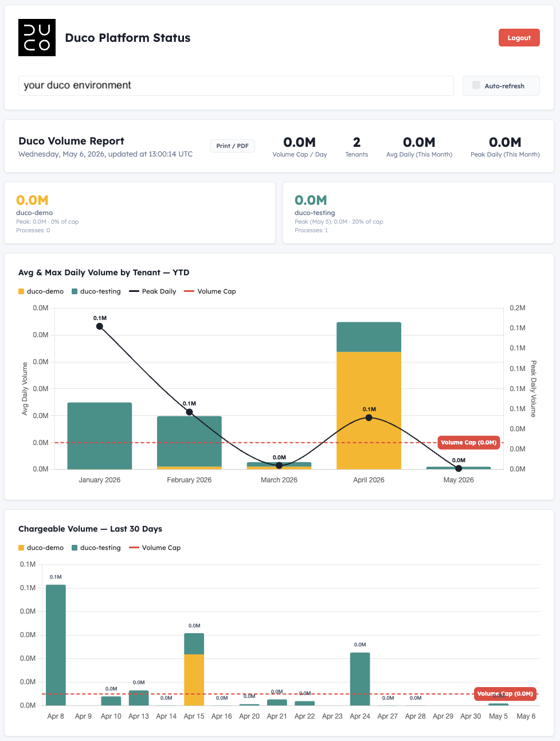Toggle Volume Cap legend in Last 30 Days chart

point(155,548)
